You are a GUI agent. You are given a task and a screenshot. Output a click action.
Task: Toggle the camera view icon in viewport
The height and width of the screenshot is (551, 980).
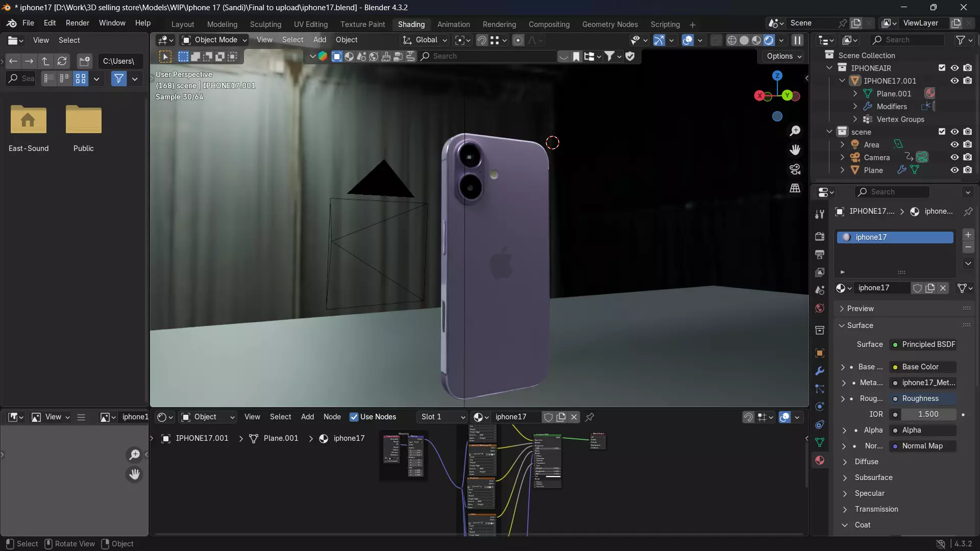click(795, 169)
